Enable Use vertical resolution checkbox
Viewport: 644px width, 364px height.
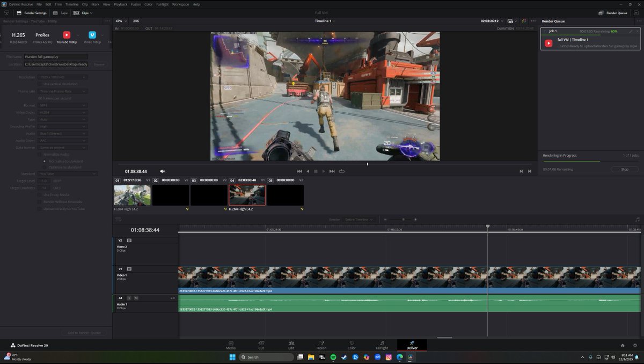coord(39,84)
